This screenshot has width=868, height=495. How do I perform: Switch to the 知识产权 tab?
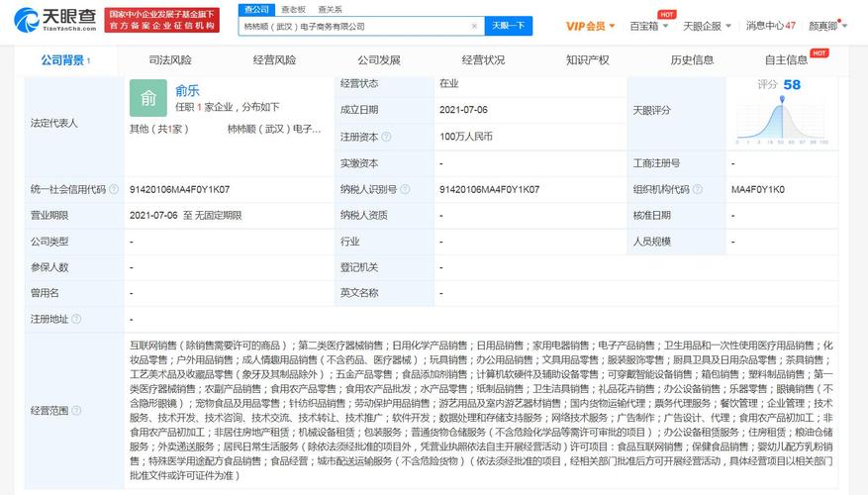587,60
